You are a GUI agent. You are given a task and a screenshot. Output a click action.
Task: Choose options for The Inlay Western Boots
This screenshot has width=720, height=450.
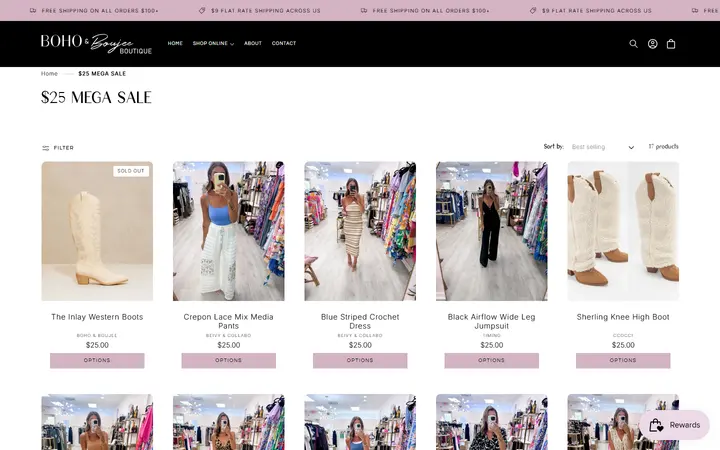click(x=97, y=360)
